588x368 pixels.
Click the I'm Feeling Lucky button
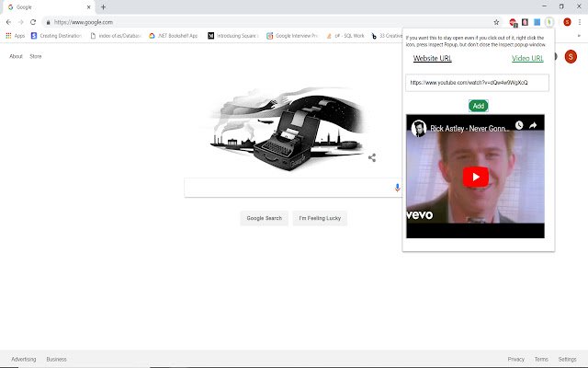pyautogui.click(x=320, y=218)
